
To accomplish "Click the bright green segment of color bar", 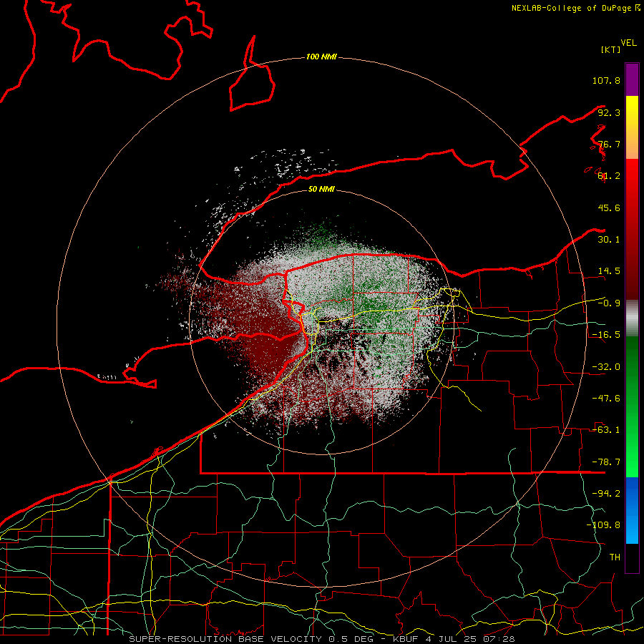I will pyautogui.click(x=632, y=406).
